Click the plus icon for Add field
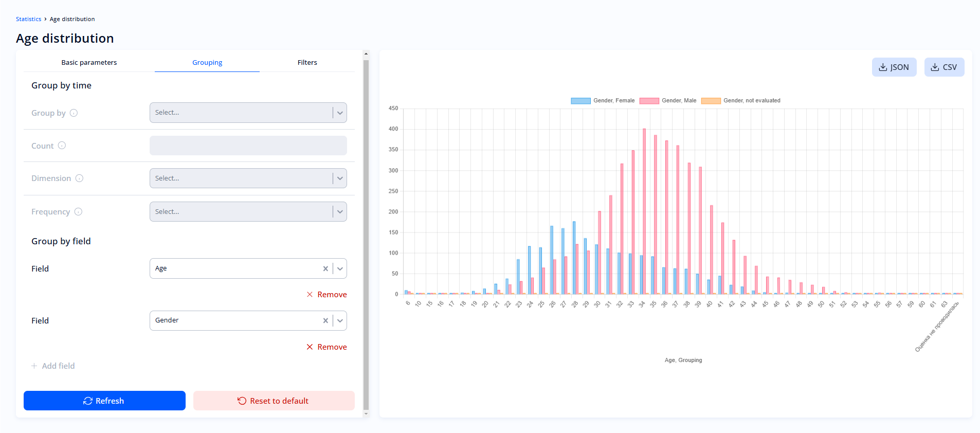 34,366
